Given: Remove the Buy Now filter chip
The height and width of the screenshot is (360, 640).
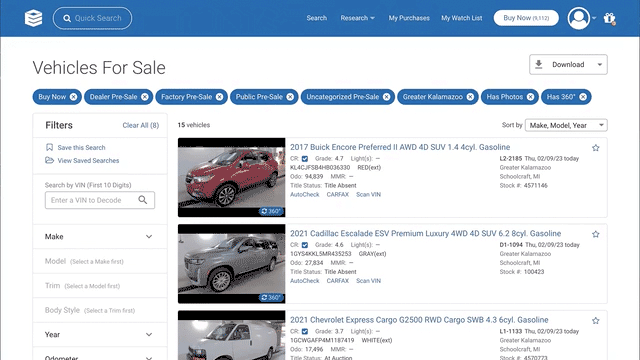Looking at the screenshot, I should (x=73, y=97).
